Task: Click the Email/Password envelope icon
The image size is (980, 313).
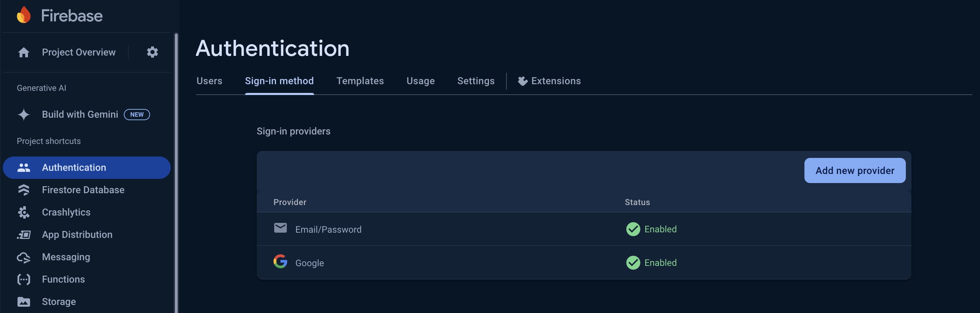Action: (x=280, y=227)
